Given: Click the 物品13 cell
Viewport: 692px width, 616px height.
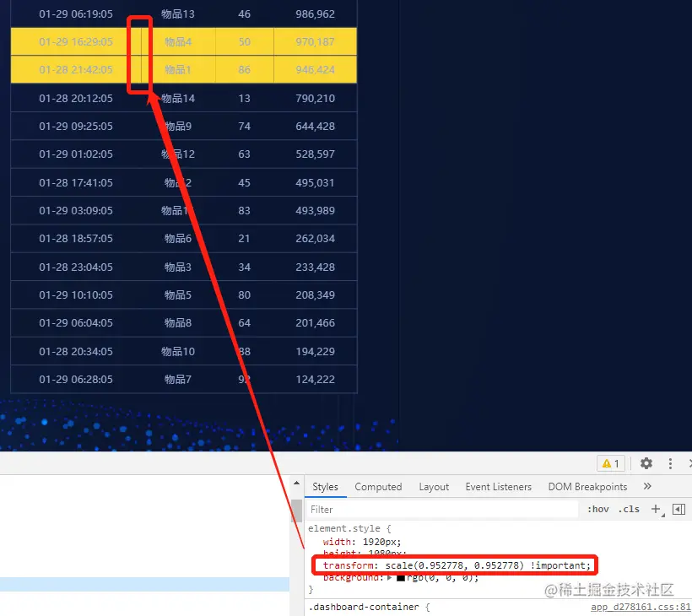Looking at the screenshot, I should click(x=178, y=14).
